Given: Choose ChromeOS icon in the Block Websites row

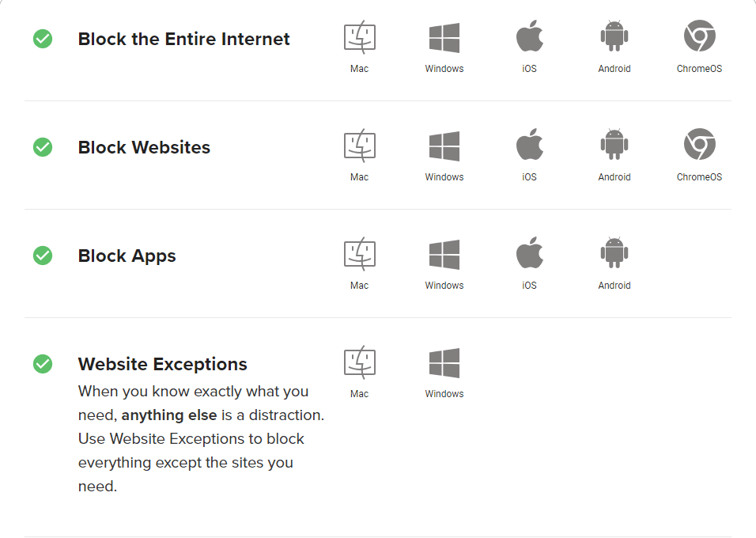Looking at the screenshot, I should click(x=699, y=145).
